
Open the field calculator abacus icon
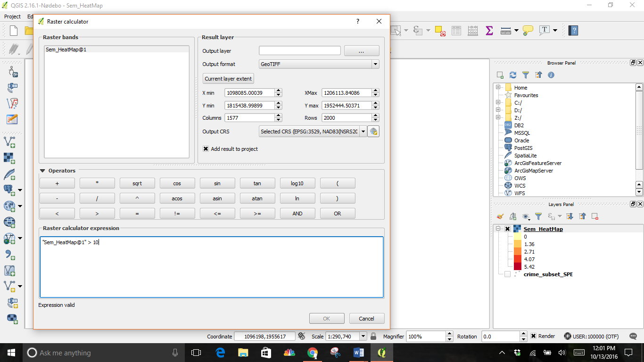point(473,31)
